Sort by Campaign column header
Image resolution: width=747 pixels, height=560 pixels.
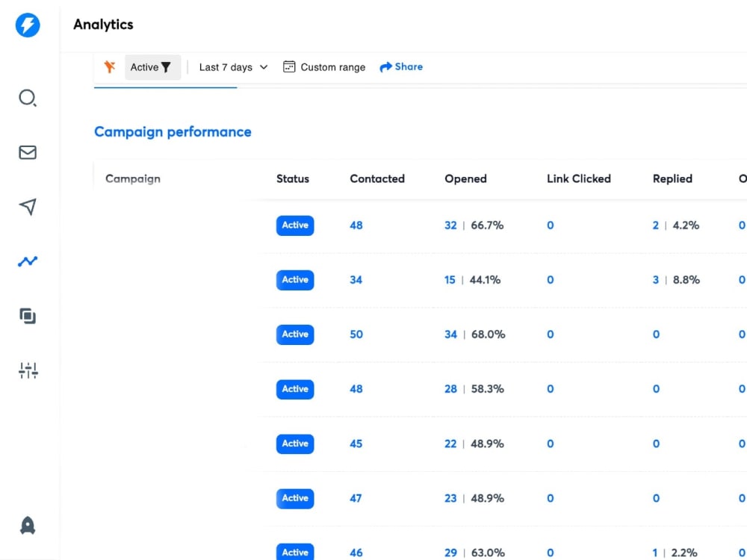(133, 178)
